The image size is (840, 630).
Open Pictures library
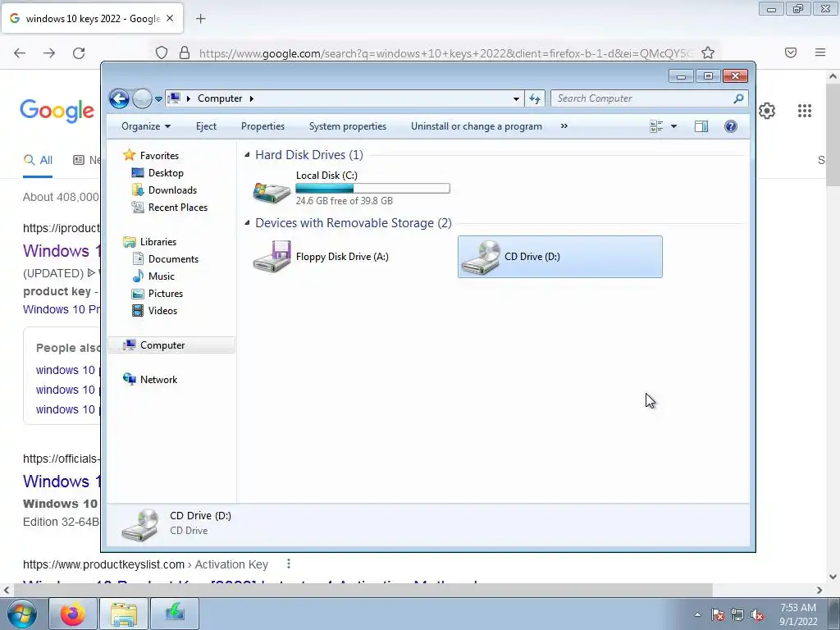(x=166, y=294)
